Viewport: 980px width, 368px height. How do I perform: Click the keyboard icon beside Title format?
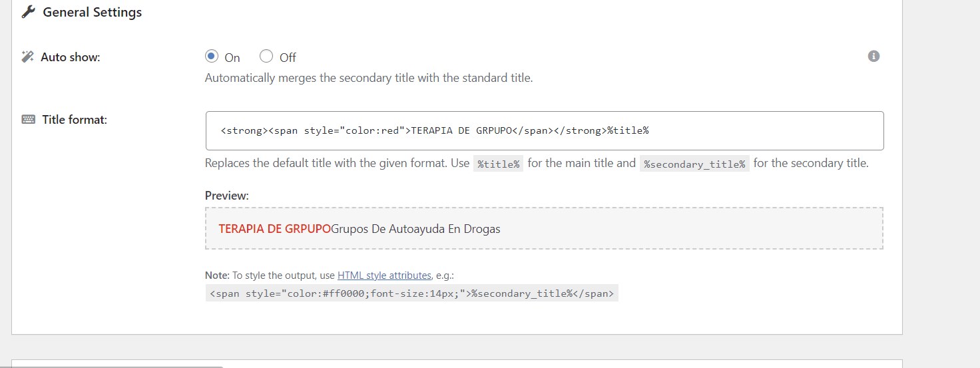pyautogui.click(x=29, y=120)
